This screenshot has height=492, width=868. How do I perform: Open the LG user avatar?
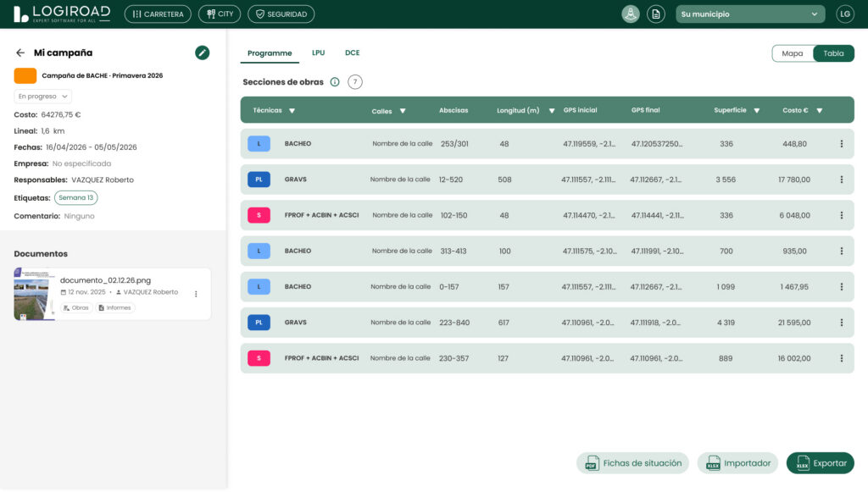tap(845, 14)
